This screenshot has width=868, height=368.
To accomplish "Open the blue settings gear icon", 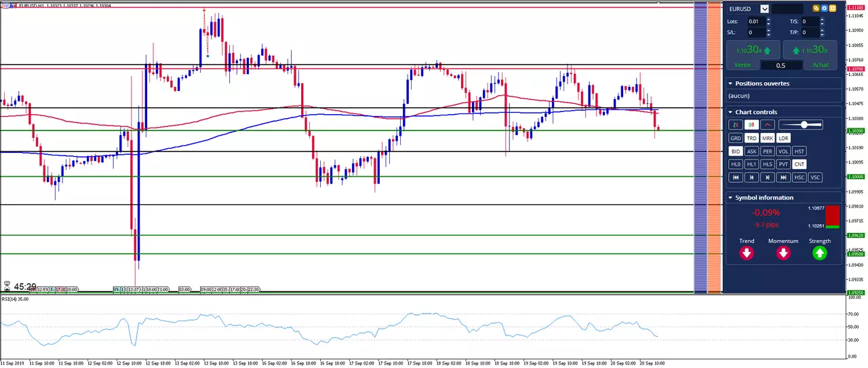I will tap(824, 8).
